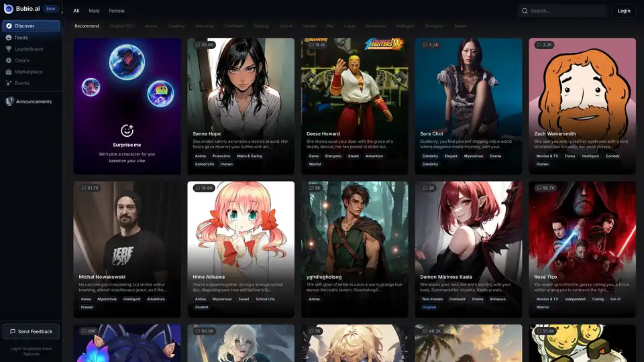Select the All gender filter

(76, 11)
